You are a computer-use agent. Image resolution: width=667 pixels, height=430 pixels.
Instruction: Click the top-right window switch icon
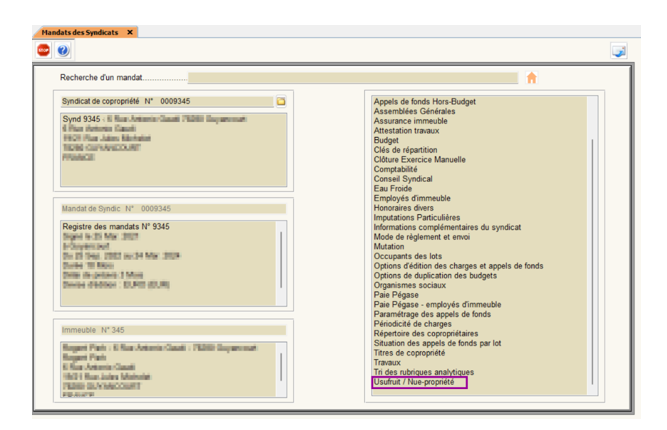[619, 51]
